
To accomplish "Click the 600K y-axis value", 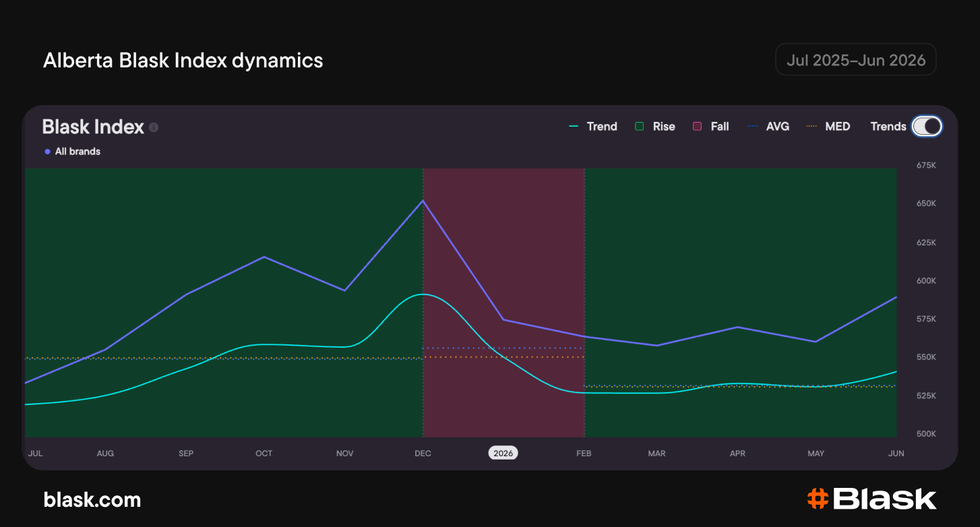I will 926,280.
